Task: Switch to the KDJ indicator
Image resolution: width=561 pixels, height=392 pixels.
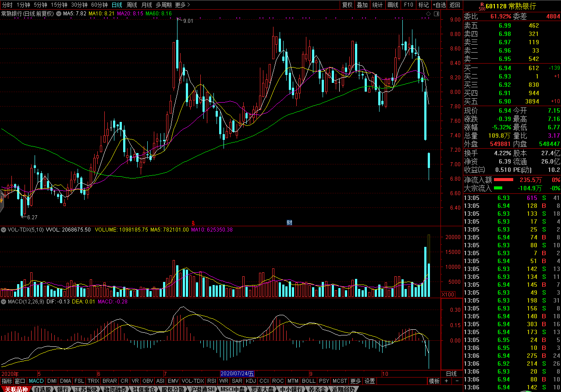Action: point(251,381)
